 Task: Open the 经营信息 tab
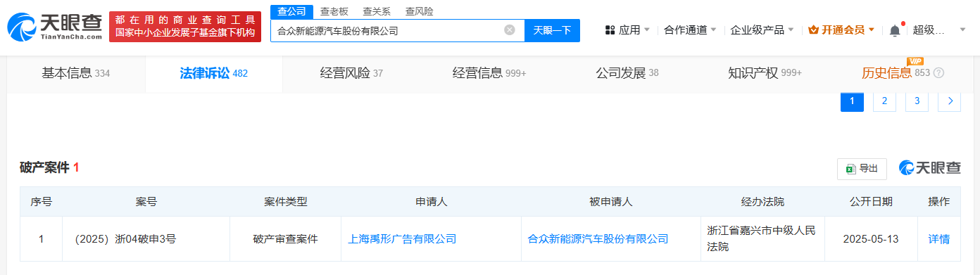tap(489, 73)
